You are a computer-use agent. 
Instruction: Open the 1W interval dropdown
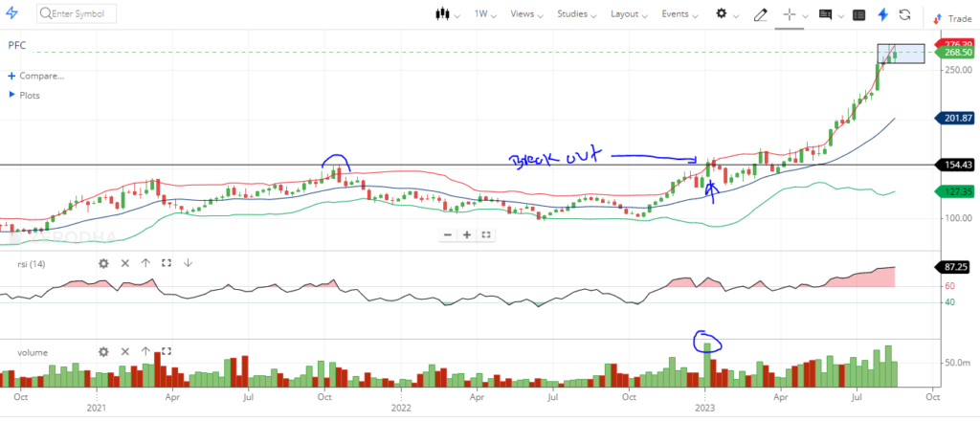pos(485,13)
